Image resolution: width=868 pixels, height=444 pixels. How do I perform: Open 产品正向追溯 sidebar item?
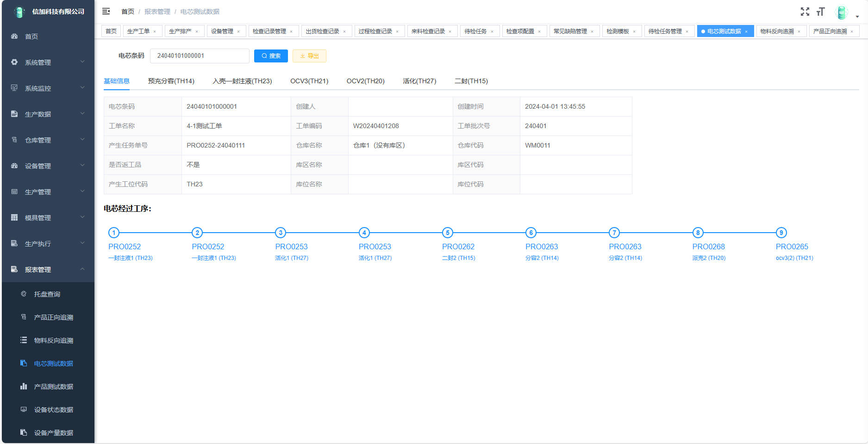53,317
